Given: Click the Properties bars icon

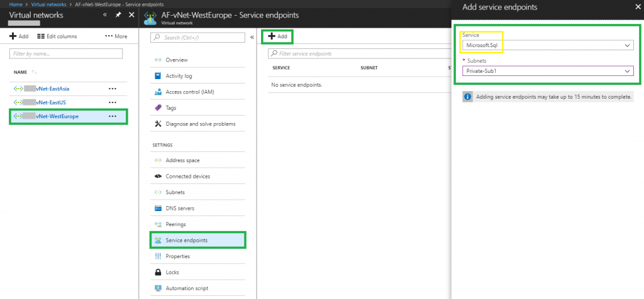Looking at the screenshot, I should tap(158, 256).
